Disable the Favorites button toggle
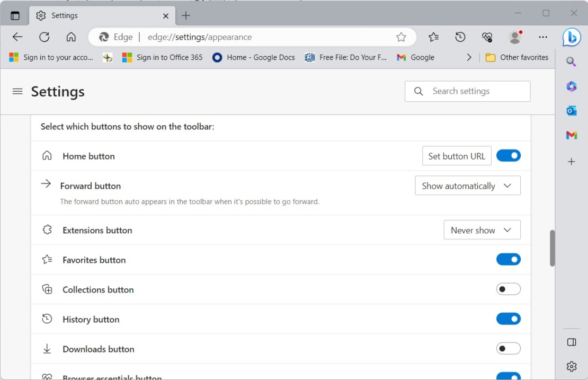This screenshot has width=588, height=380. click(x=509, y=259)
